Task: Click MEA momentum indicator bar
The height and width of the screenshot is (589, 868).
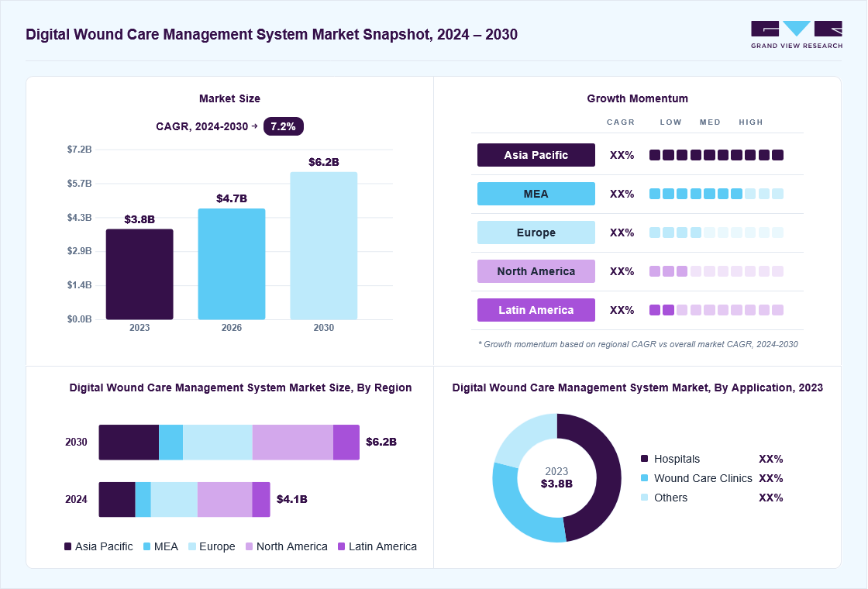Action: click(x=716, y=194)
